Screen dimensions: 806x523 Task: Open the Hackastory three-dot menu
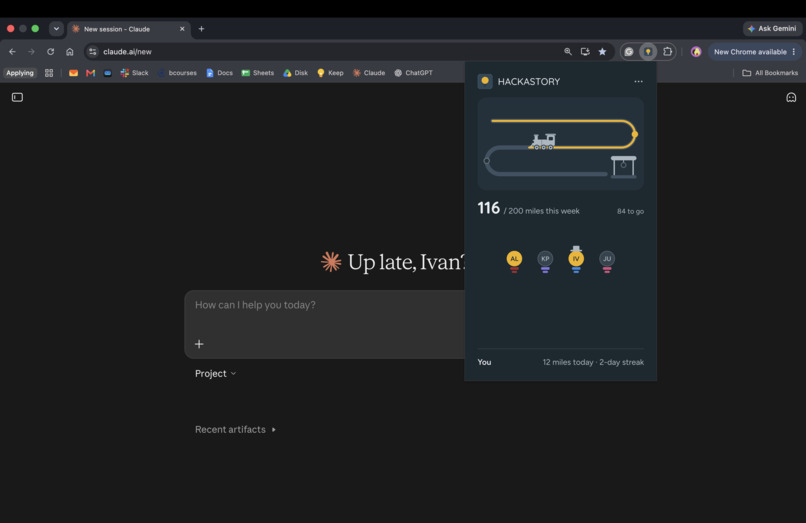638,81
